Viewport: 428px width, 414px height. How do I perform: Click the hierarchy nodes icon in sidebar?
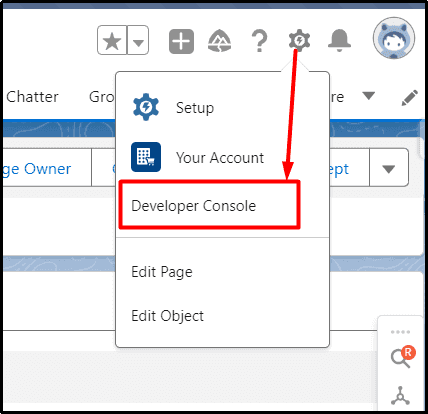coord(400,395)
